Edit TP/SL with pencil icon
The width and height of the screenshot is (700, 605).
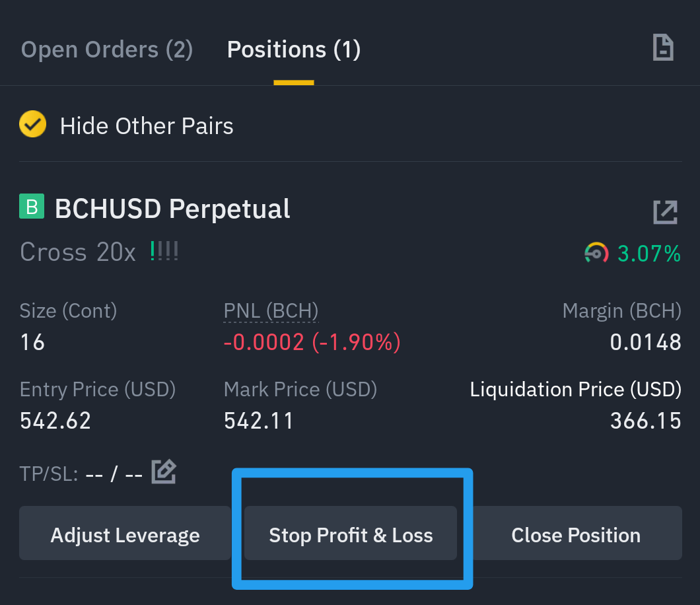[x=164, y=472]
